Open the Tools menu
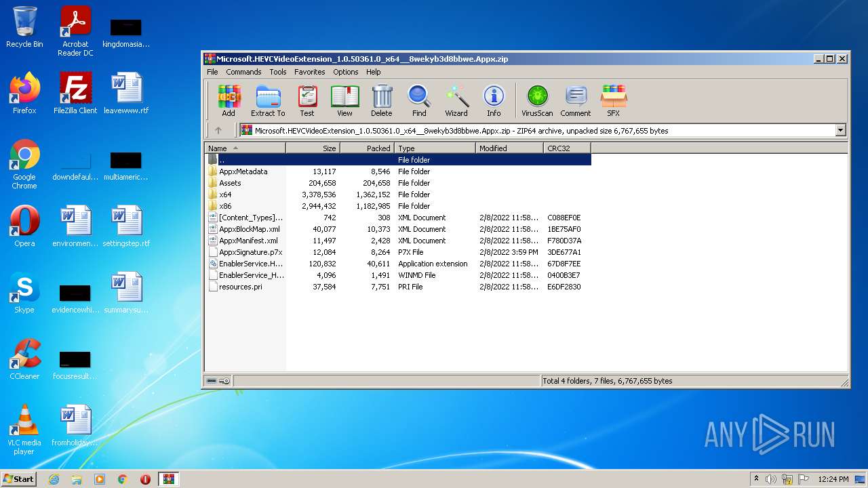868x488 pixels. click(x=278, y=72)
